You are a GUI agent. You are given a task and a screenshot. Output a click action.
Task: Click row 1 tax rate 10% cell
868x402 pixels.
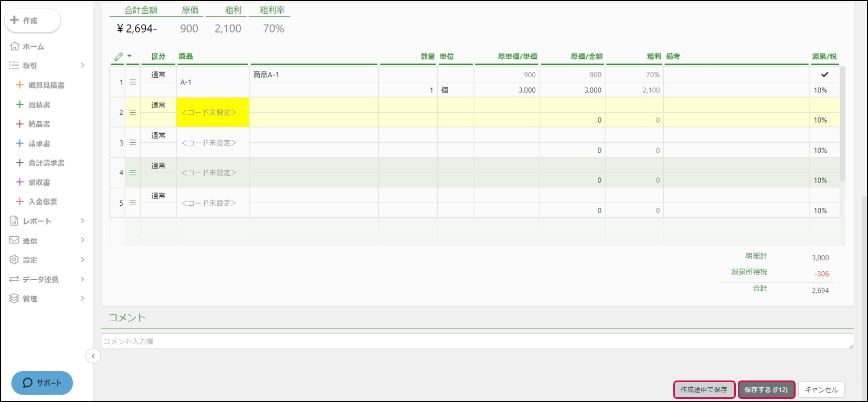[824, 90]
